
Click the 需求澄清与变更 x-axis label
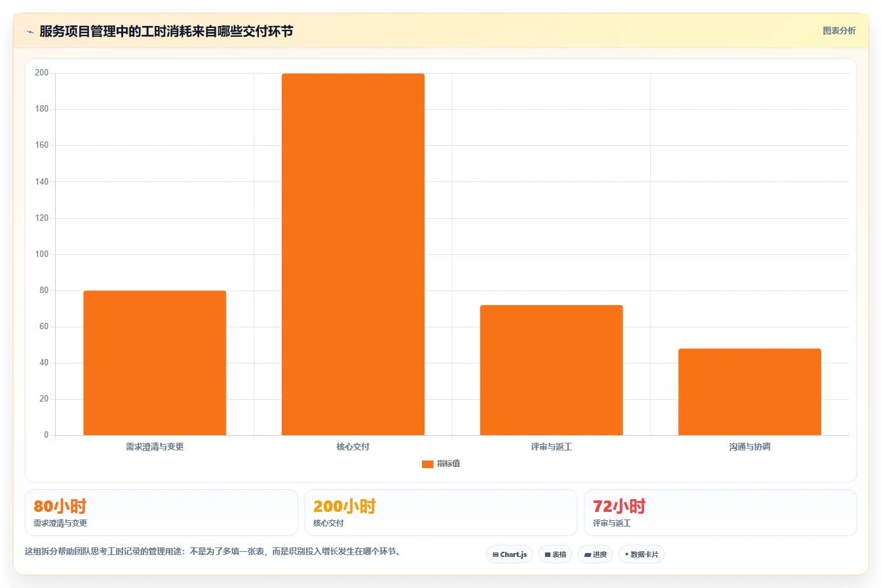coord(155,447)
